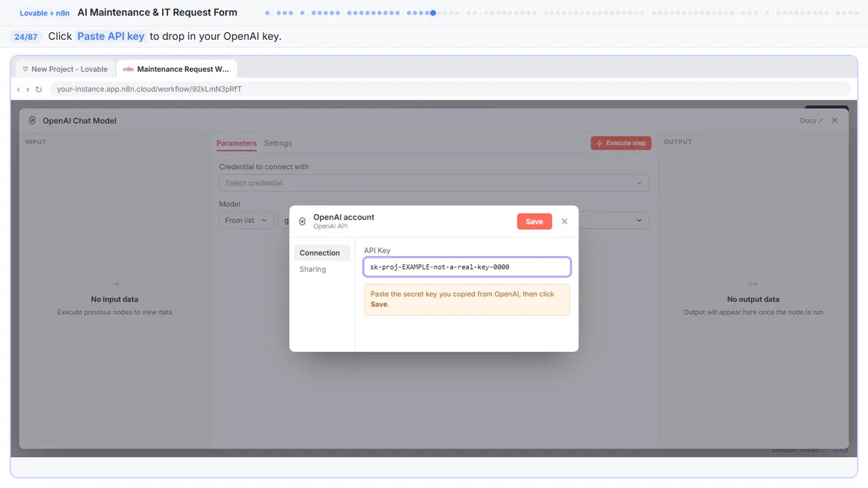Reload the page with the refresh icon
Screen dimensions: 868x488
click(39, 89)
